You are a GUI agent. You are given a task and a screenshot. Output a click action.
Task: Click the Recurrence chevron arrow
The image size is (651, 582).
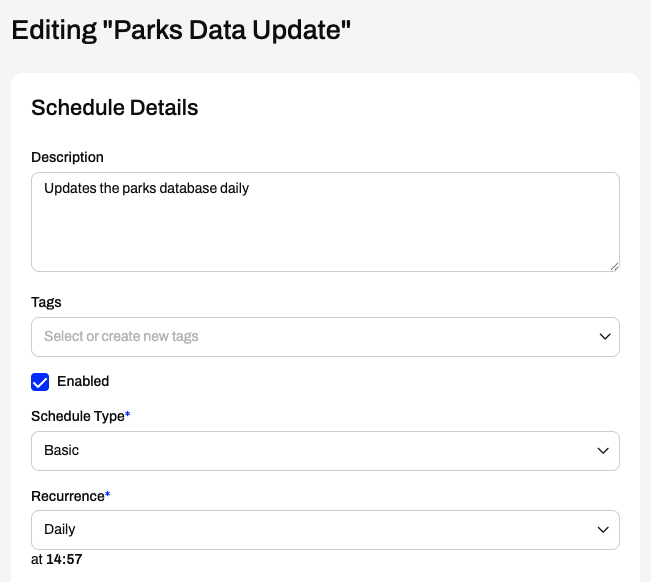pos(603,530)
